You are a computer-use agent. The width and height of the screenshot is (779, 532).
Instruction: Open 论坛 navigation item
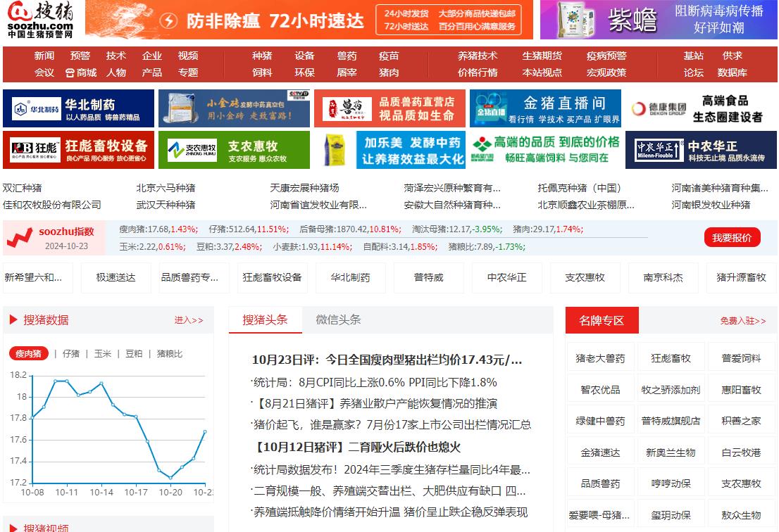pyautogui.click(x=693, y=72)
